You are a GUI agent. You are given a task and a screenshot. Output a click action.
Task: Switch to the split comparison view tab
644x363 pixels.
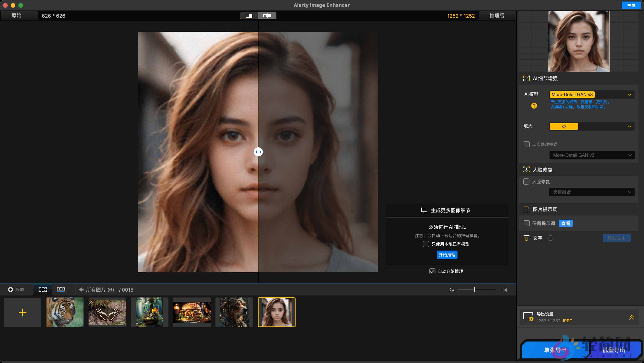[x=267, y=16]
